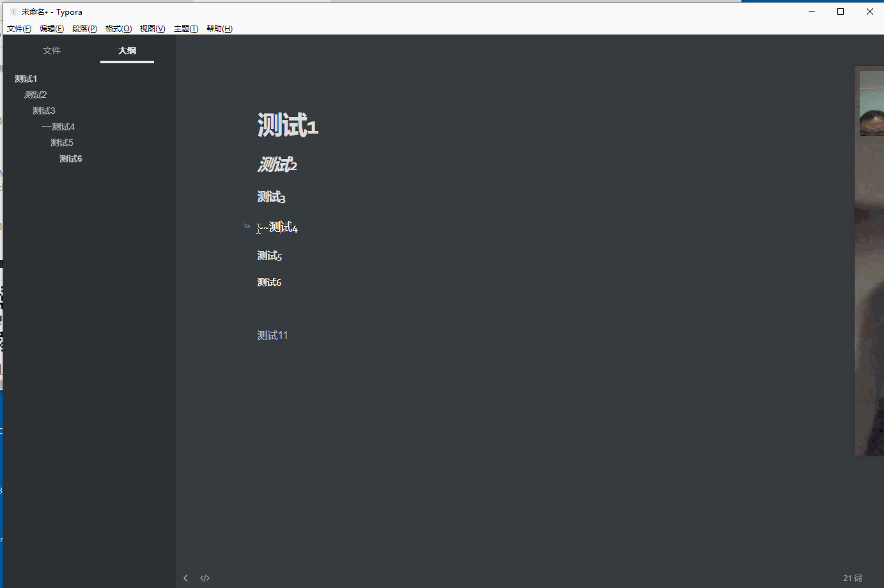Close the Typora window
884x588 pixels.
pyautogui.click(x=869, y=12)
